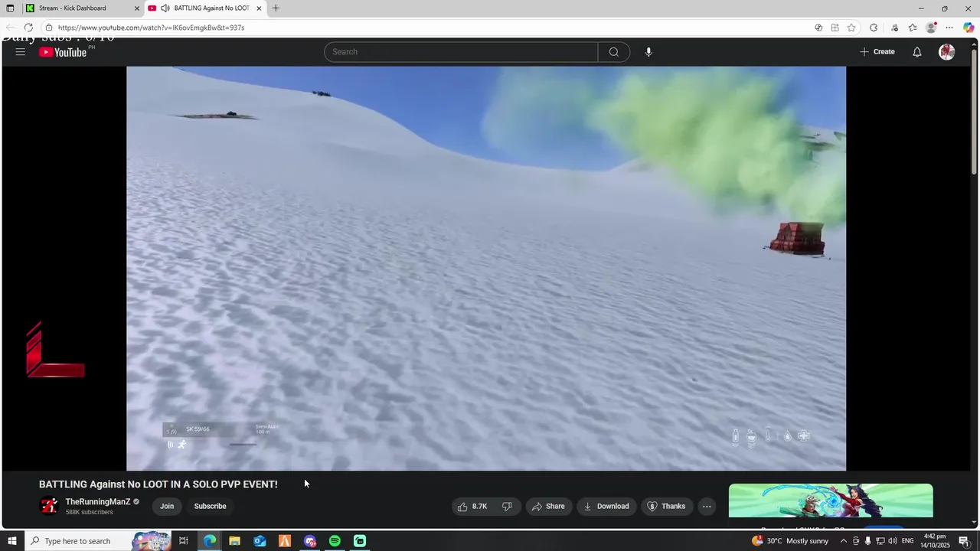Focus the YouTube search field

(x=461, y=52)
